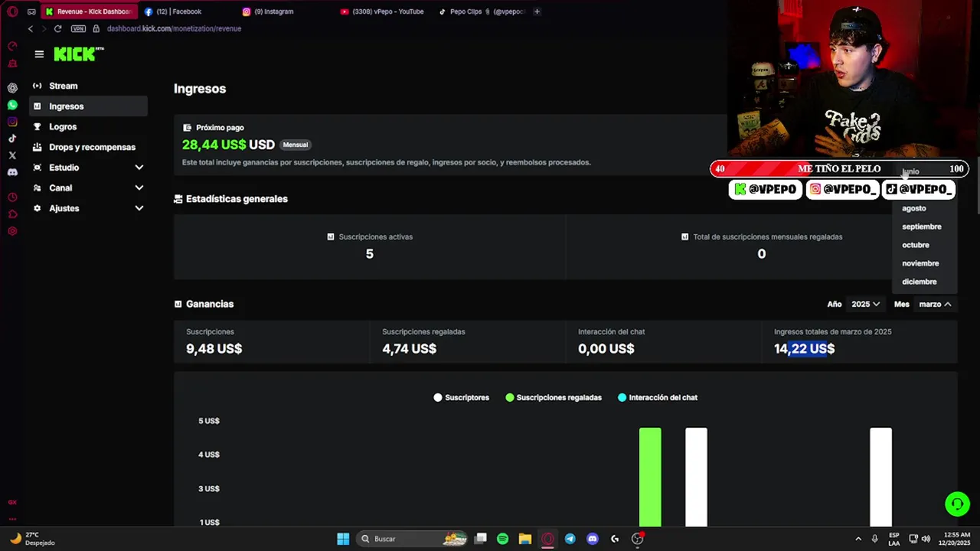Click the rightmost white chart bar
This screenshot has width=980, height=551.
[x=880, y=477]
